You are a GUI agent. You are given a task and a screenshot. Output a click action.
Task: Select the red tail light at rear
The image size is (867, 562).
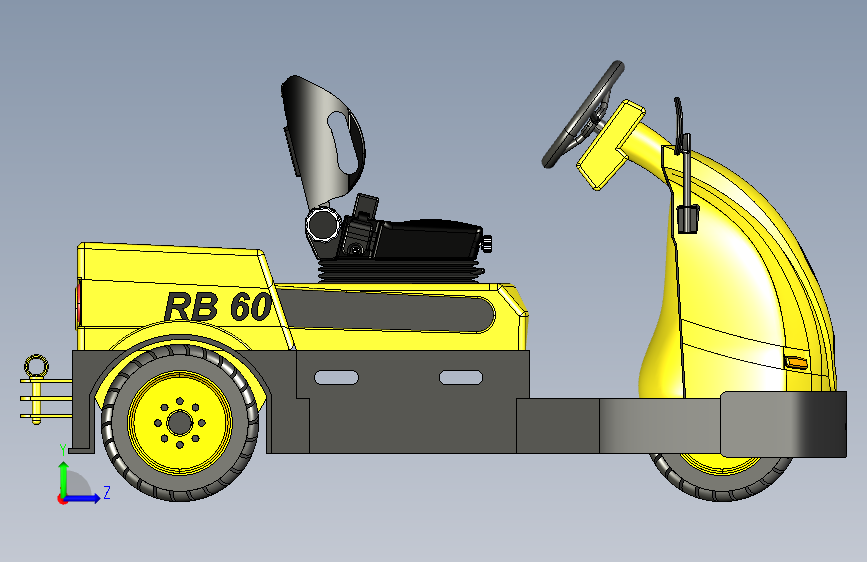79,304
